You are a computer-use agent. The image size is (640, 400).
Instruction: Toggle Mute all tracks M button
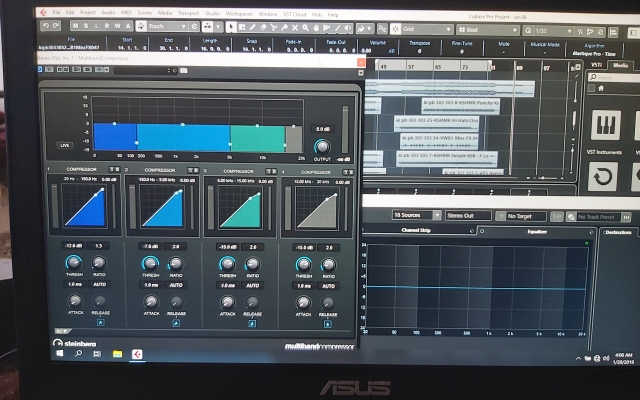point(75,26)
